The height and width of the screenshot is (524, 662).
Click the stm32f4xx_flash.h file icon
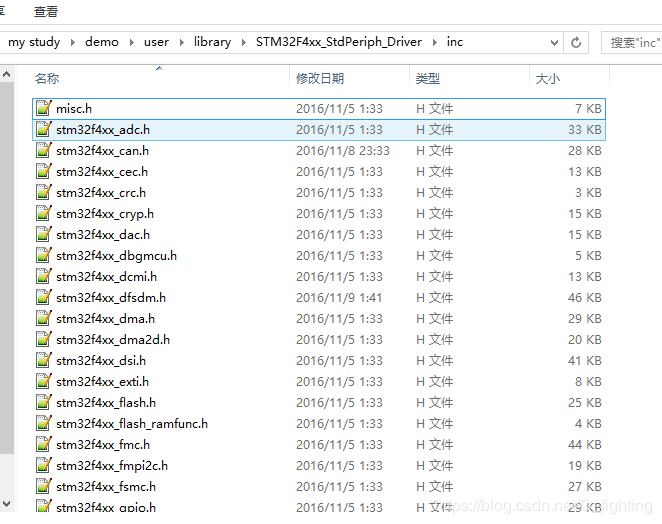coord(43,403)
